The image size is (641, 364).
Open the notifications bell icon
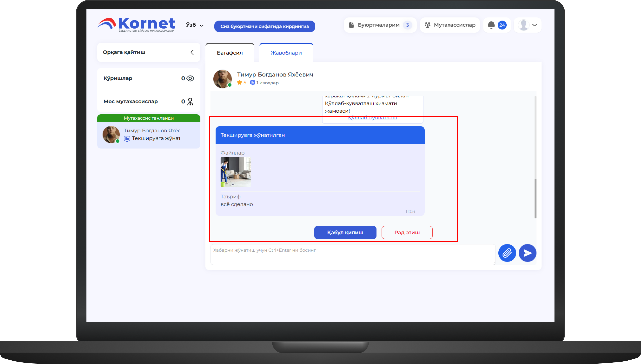tap(491, 25)
